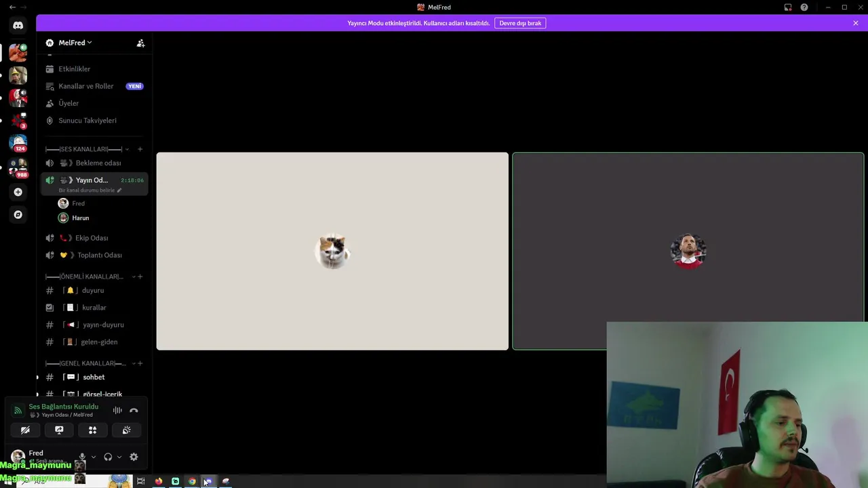Collapse the SES KANALLARI category
This screenshot has height=488, width=868.
pos(127,149)
